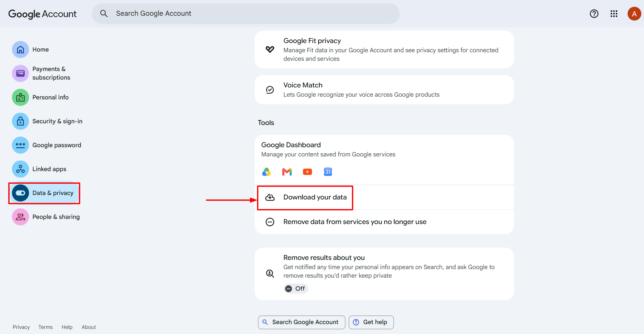Click the Download your data cloud icon
Screen dimensions: 644x334
270,197
